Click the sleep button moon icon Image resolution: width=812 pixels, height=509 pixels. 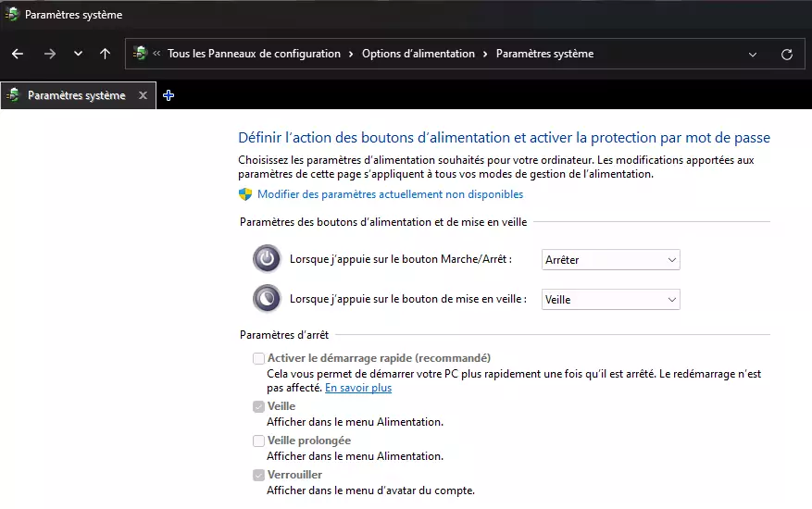(267, 299)
